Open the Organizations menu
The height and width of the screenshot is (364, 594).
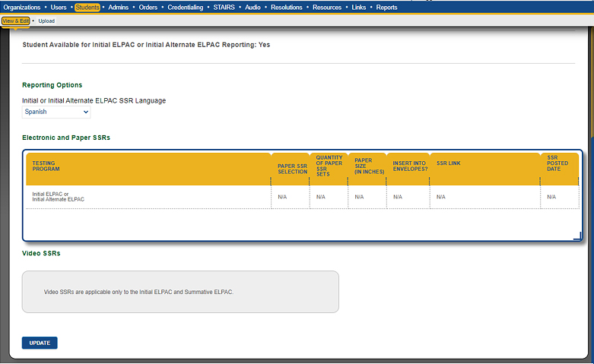21,7
